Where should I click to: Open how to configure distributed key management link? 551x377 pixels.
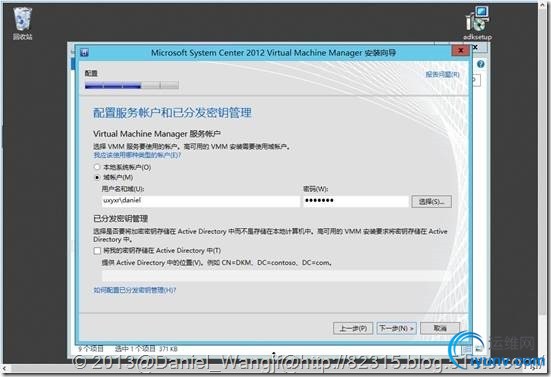click(x=135, y=290)
